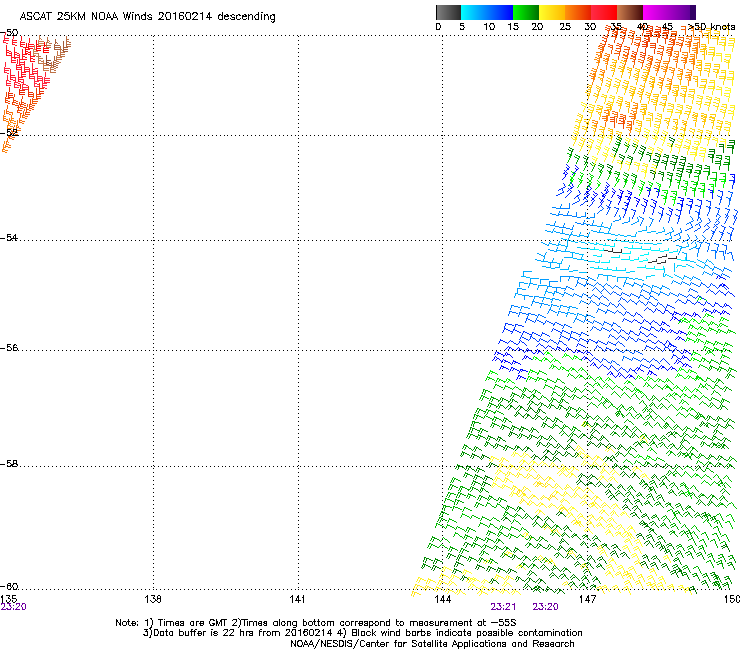Click the -60 latitude axis label
740x650 pixels.
[x=9, y=587]
